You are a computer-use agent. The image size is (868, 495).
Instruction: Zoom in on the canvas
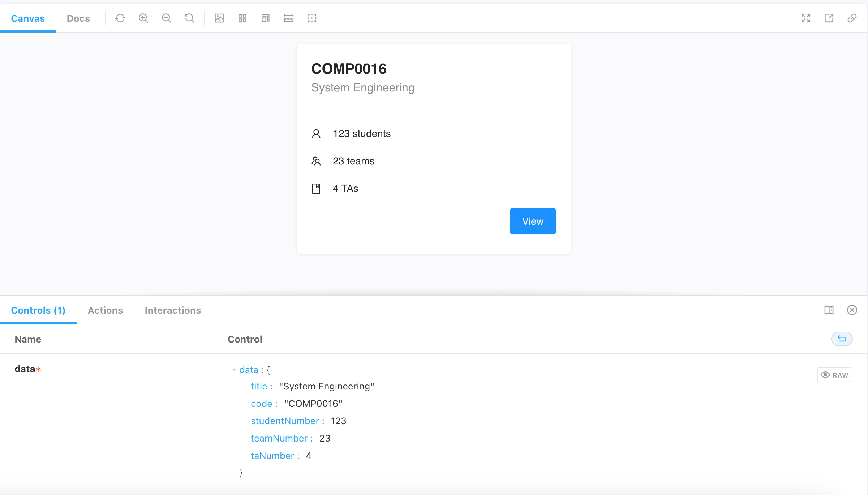[x=143, y=18]
